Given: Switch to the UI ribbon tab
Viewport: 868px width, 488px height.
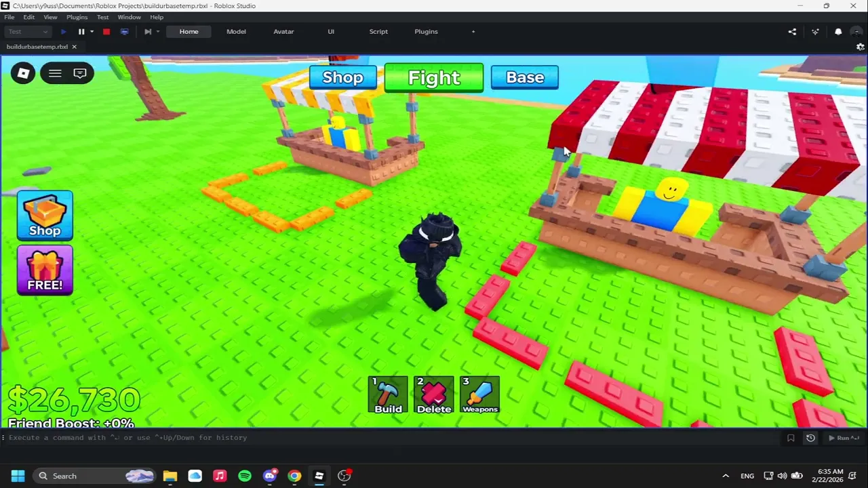Looking at the screenshot, I should tap(331, 31).
